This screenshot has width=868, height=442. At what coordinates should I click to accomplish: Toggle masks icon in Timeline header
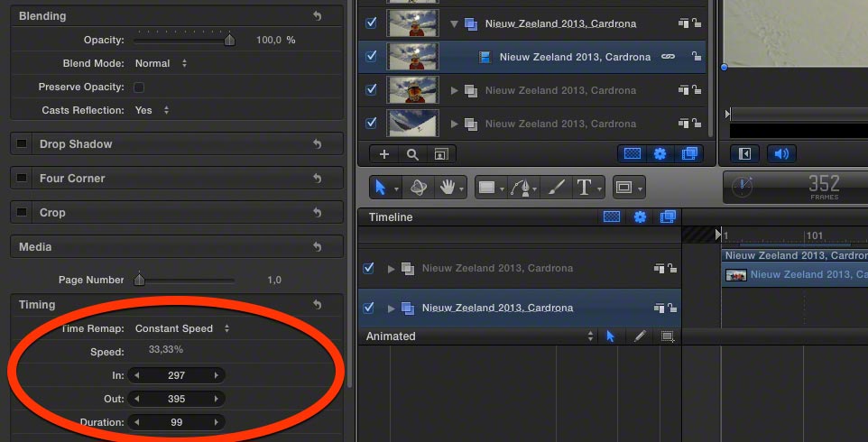coord(612,216)
